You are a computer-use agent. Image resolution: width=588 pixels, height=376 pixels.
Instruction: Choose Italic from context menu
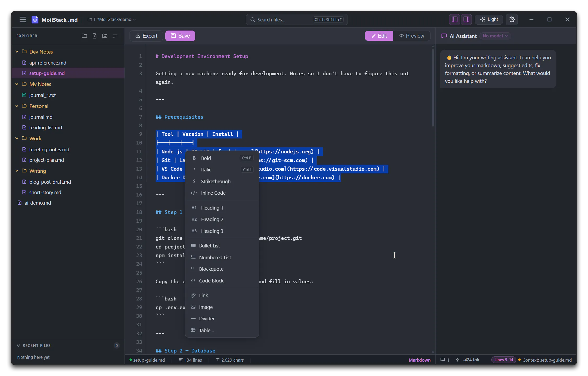point(222,170)
